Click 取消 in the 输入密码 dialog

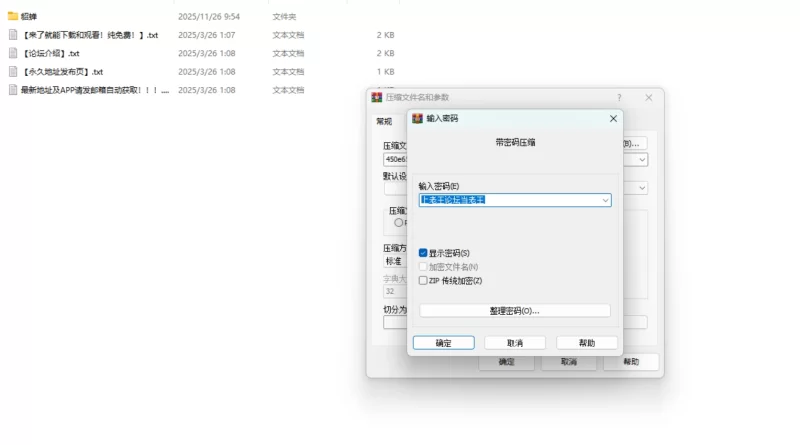515,343
